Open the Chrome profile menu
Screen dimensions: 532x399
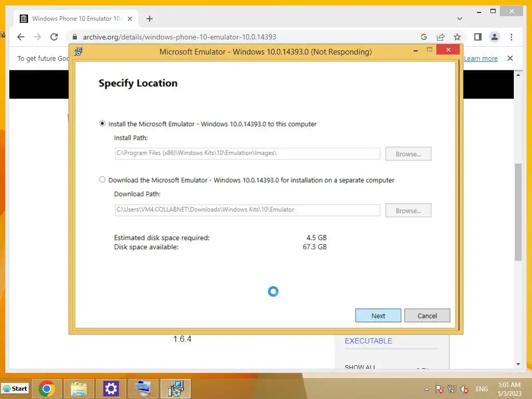pos(495,37)
